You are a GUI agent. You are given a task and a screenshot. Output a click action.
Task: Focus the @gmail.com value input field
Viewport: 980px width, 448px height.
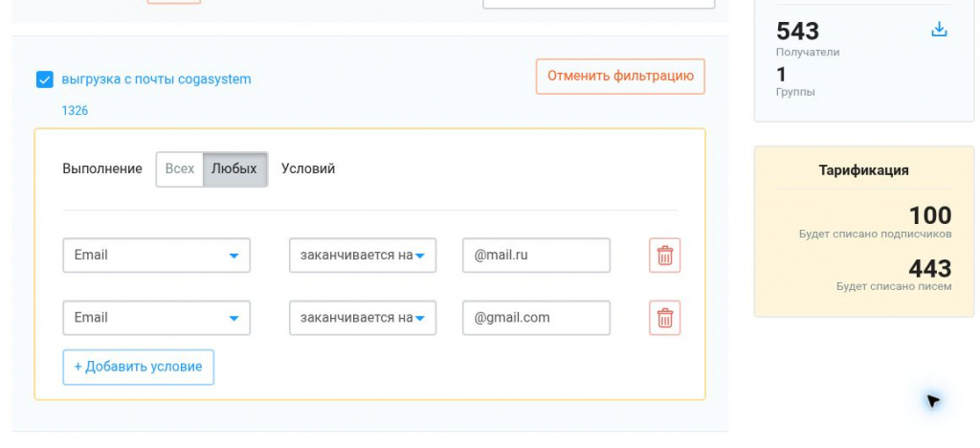(x=536, y=318)
